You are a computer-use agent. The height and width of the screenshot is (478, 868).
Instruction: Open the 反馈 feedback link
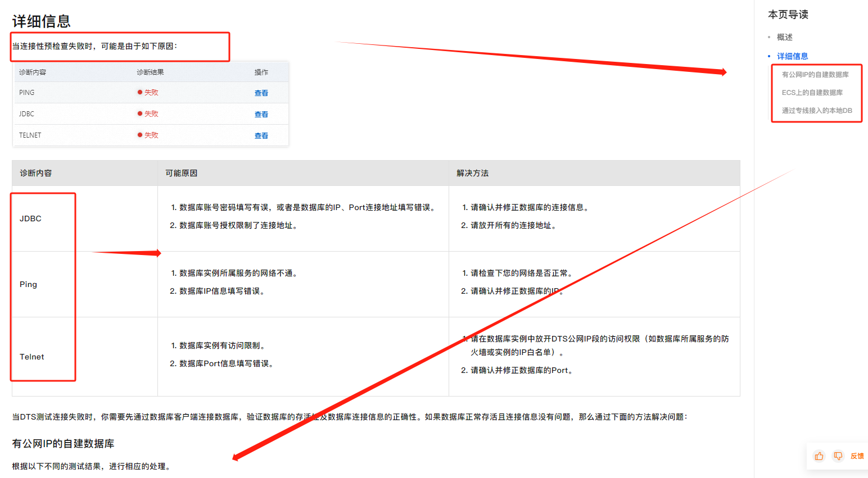(857, 456)
